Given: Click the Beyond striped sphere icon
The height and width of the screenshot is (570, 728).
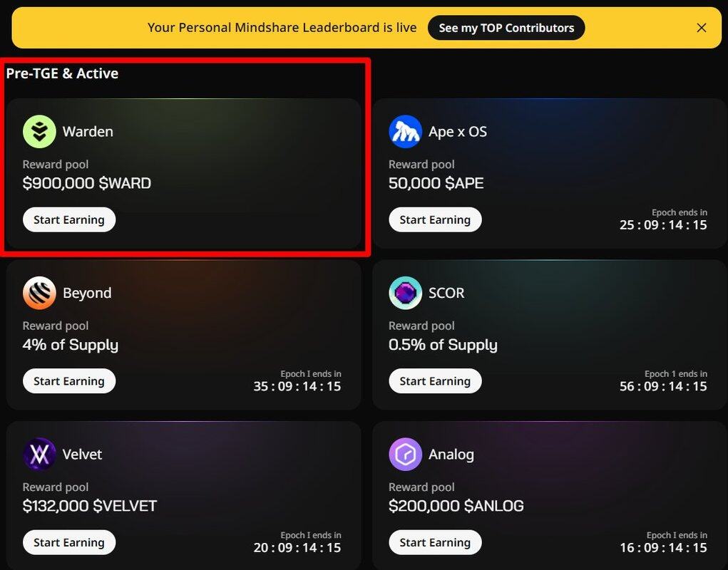Looking at the screenshot, I should (x=39, y=293).
